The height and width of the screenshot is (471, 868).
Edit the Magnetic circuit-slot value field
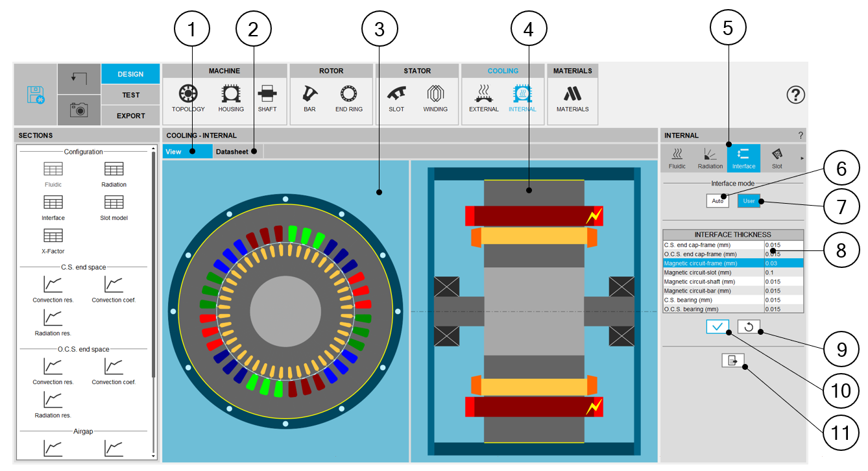[783, 273]
